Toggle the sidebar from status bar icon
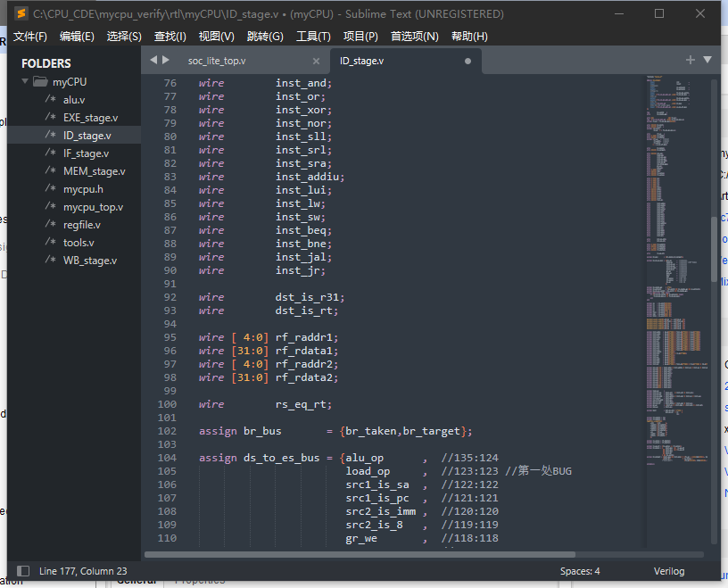This screenshot has height=588, width=728. (23, 571)
